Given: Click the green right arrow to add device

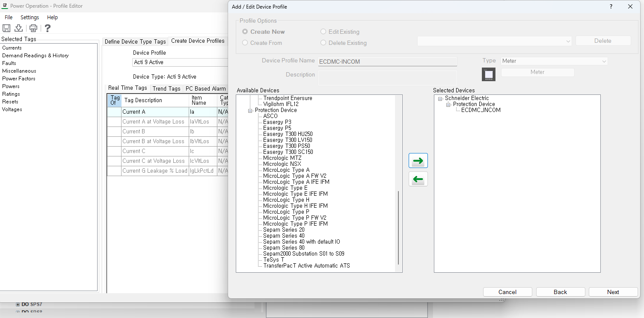Looking at the screenshot, I should (418, 161).
